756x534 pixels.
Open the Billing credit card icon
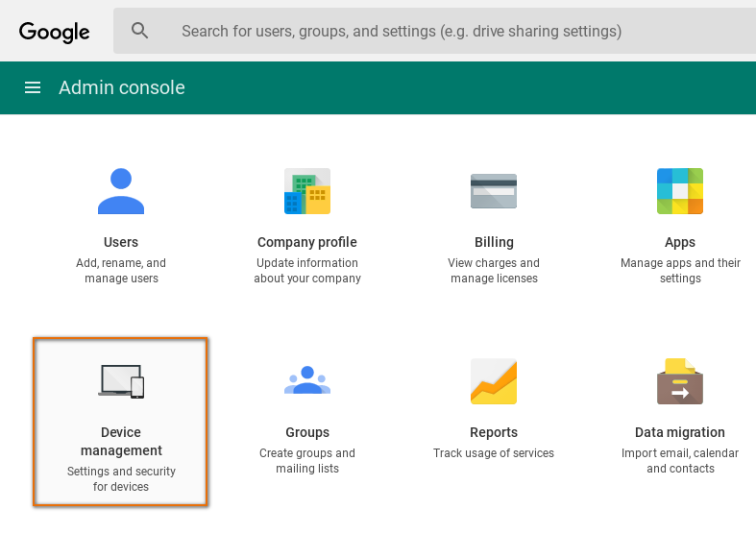494,191
